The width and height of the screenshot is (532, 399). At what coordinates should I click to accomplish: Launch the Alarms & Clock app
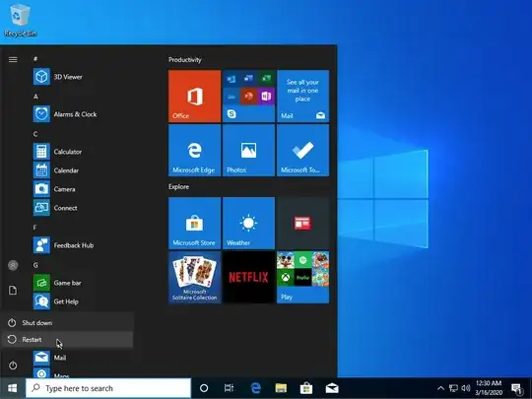click(x=83, y=114)
